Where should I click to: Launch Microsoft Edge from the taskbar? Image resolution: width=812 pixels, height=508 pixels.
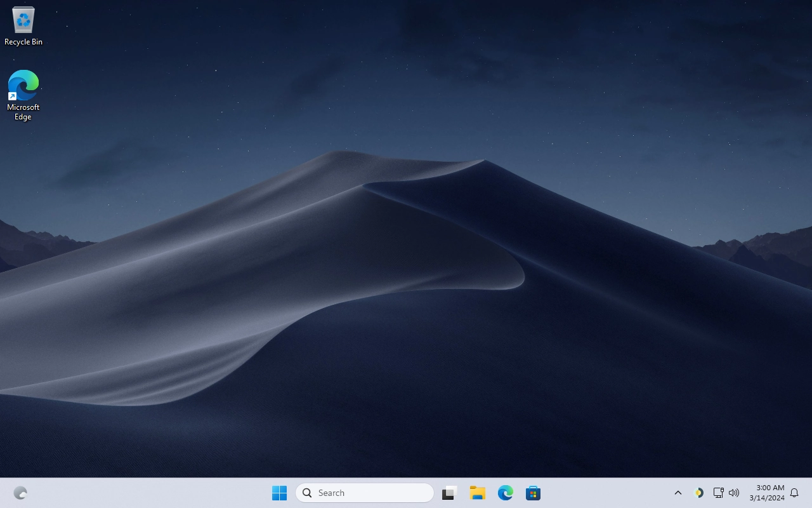(x=506, y=493)
